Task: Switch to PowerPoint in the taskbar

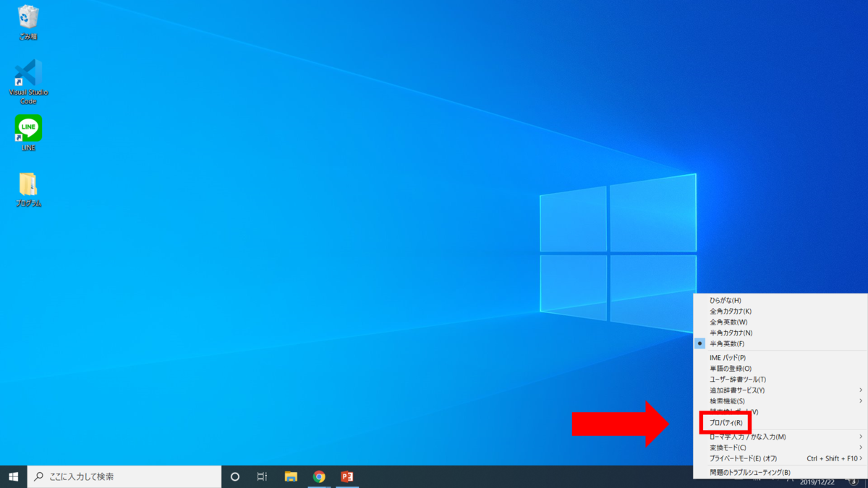Action: pyautogui.click(x=347, y=476)
